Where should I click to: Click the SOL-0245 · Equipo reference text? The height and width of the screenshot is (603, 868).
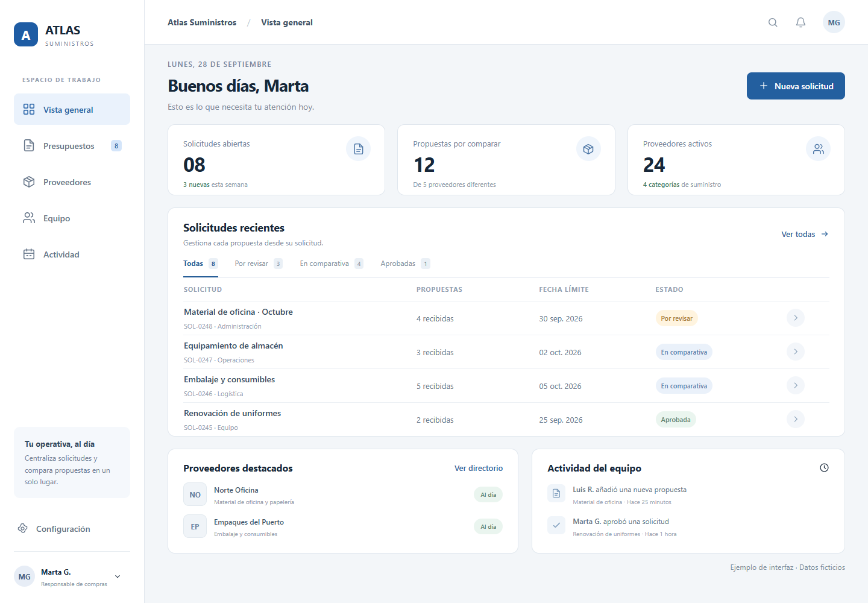coord(211,428)
